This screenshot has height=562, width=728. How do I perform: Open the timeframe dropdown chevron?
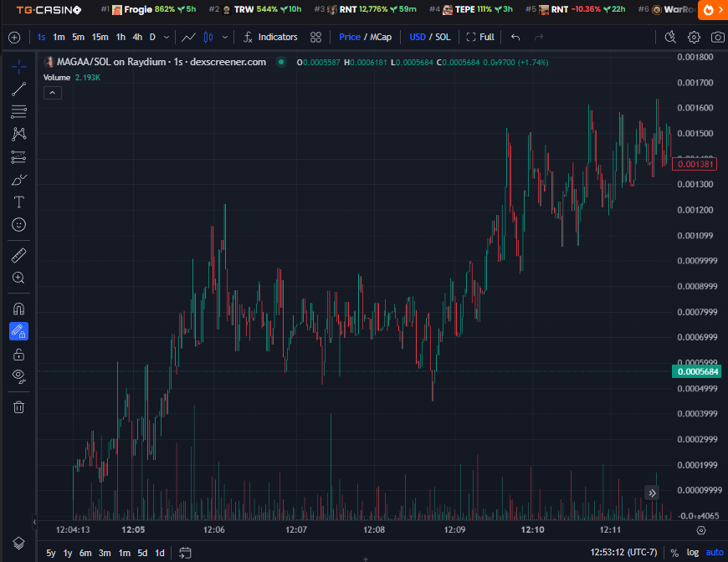point(166,37)
